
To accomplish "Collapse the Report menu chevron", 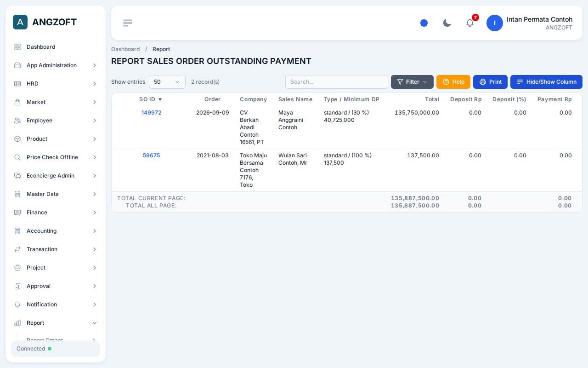I will click(95, 323).
